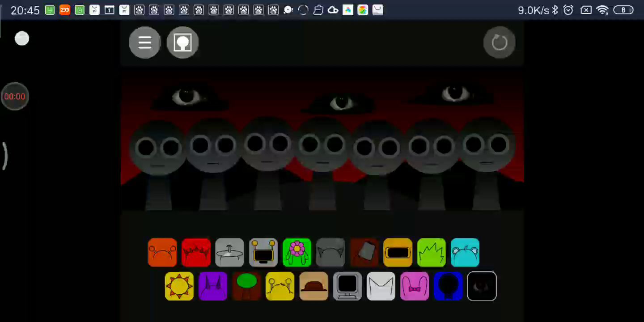Image resolution: width=644 pixels, height=322 pixels.
Task: Select the orange antenna character icon
Action: coord(162,253)
